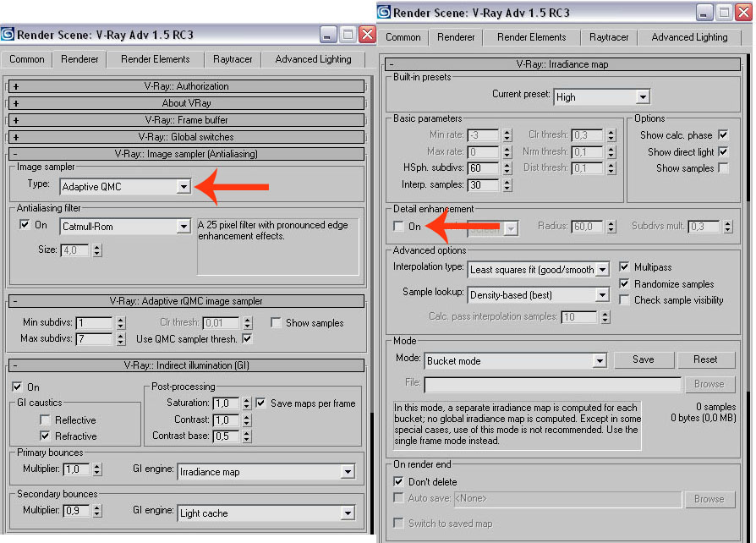This screenshot has width=756, height=543.
Task: Switch to Renderer tab in left window
Action: [x=79, y=59]
